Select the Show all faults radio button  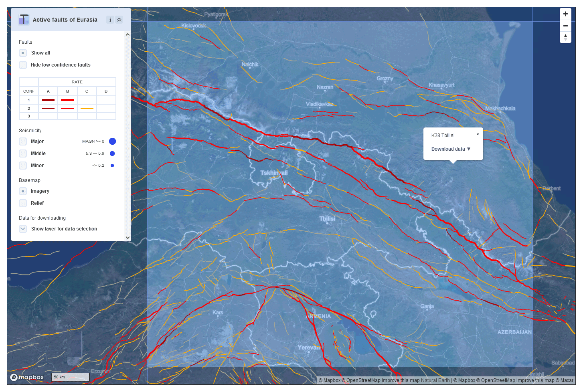pyautogui.click(x=23, y=53)
